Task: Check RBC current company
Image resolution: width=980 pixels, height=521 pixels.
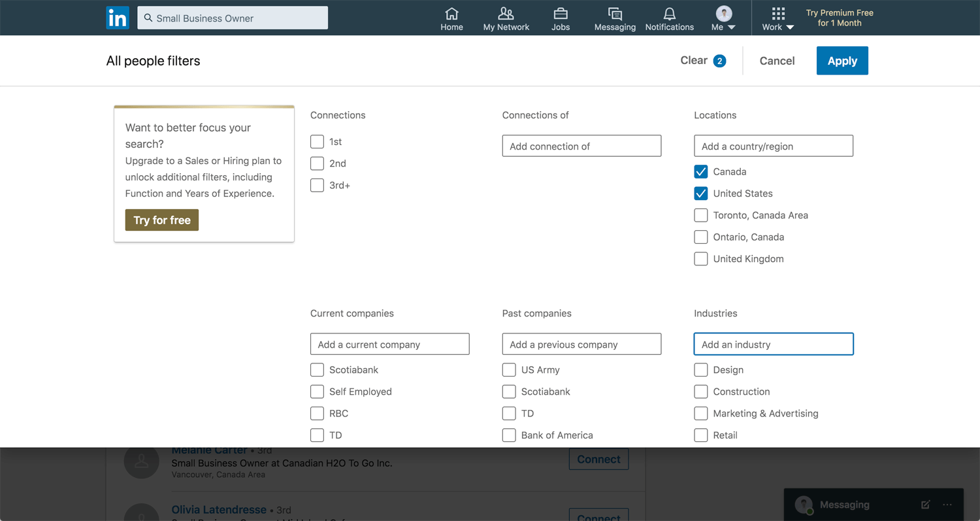Action: [x=317, y=413]
